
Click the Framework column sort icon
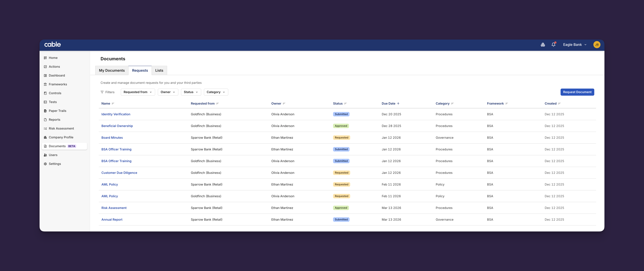(507, 104)
